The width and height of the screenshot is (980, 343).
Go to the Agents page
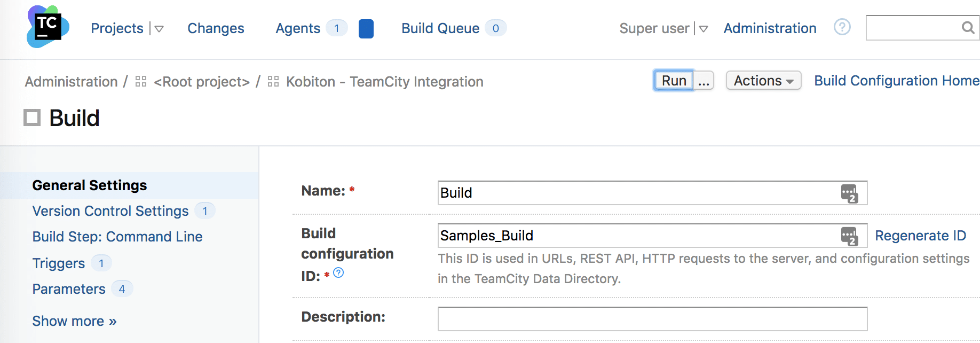298,28
